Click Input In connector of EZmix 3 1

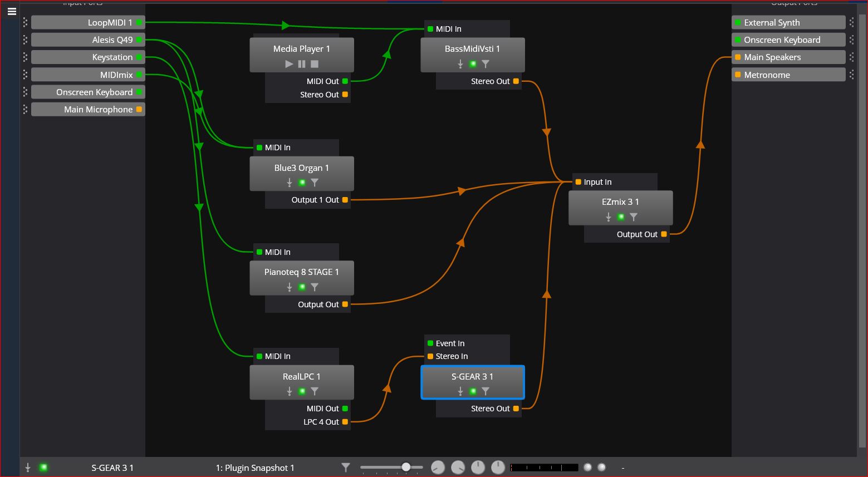(x=578, y=182)
